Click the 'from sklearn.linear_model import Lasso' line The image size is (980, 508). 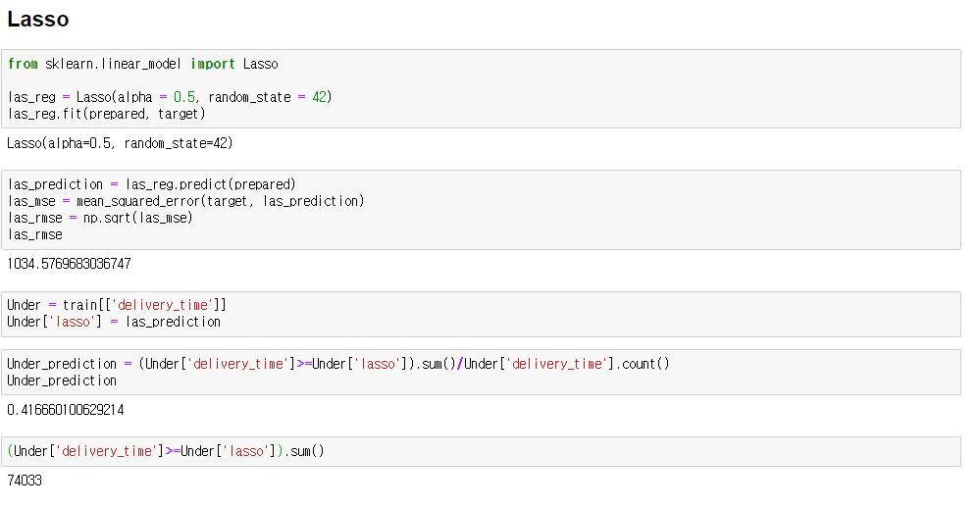pos(142,64)
